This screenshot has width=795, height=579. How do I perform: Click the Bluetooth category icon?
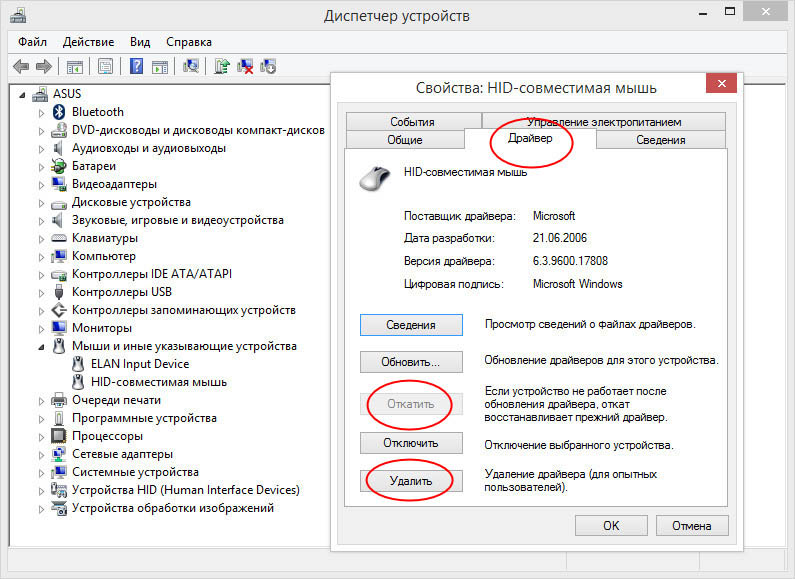click(59, 112)
